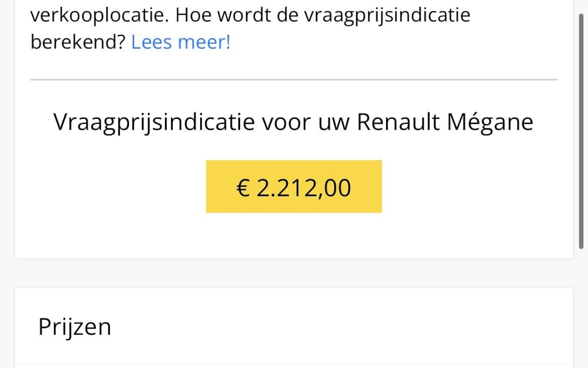Select the "Prijzen" section heading
Image resolution: width=588 pixels, height=368 pixels.
click(74, 327)
